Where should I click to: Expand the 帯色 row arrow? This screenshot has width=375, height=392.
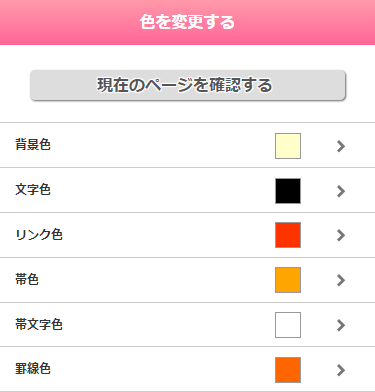[x=341, y=280]
